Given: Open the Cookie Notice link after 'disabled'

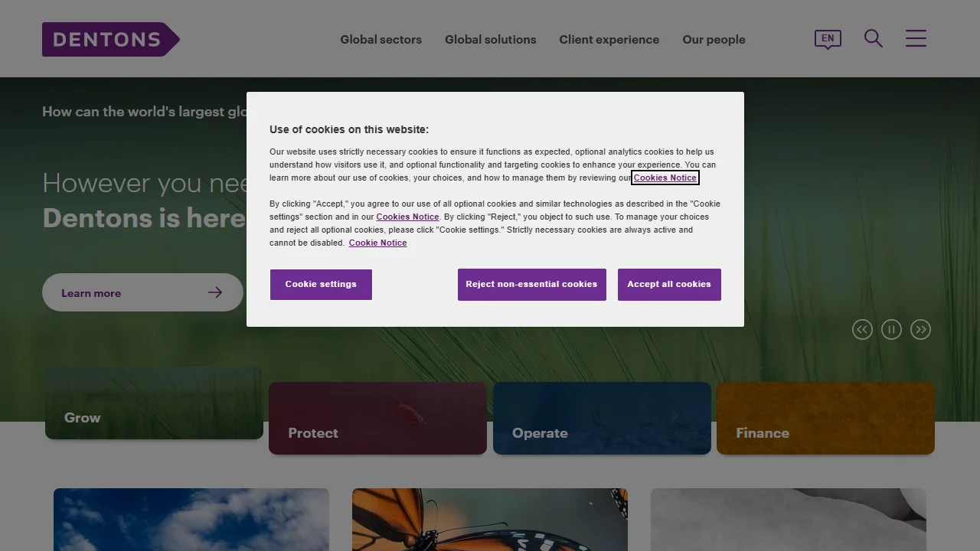Looking at the screenshot, I should pyautogui.click(x=377, y=243).
